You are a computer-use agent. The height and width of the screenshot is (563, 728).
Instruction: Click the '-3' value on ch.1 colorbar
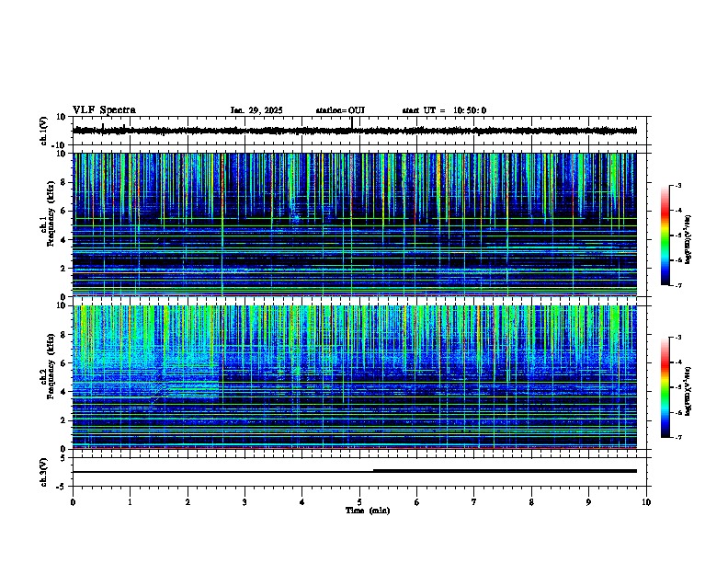677,186
